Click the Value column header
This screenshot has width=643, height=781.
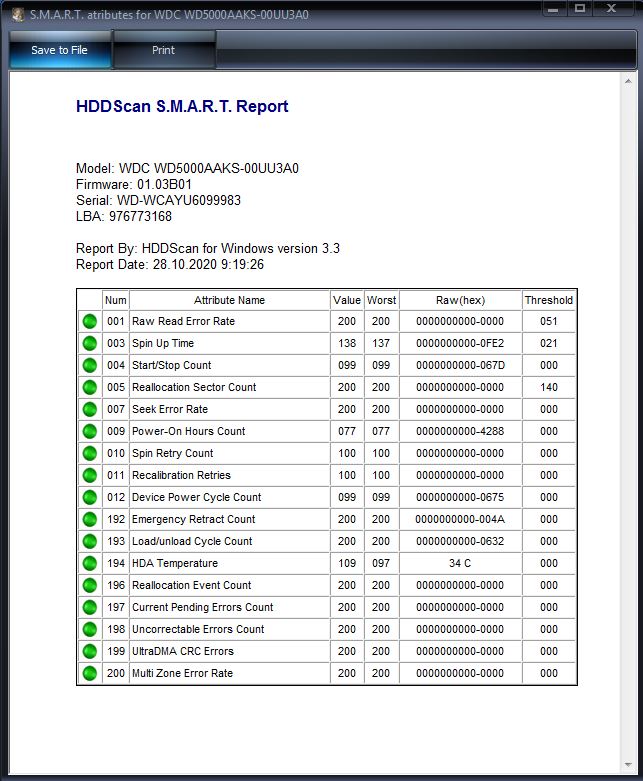[347, 300]
